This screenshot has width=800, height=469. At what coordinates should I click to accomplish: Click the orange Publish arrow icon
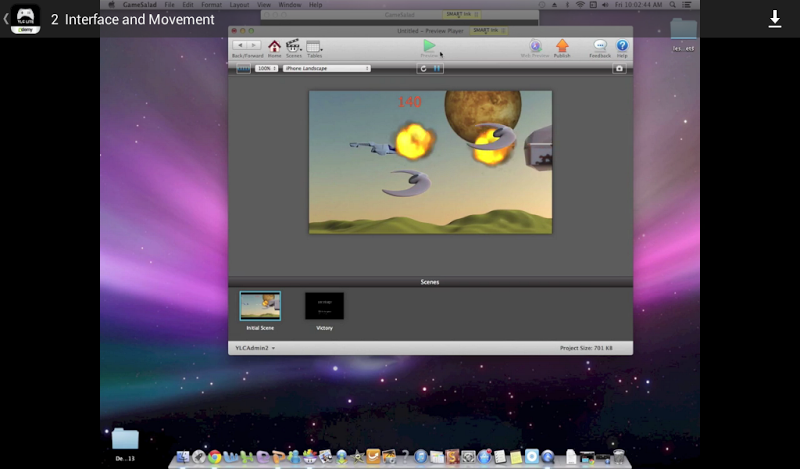[x=562, y=46]
